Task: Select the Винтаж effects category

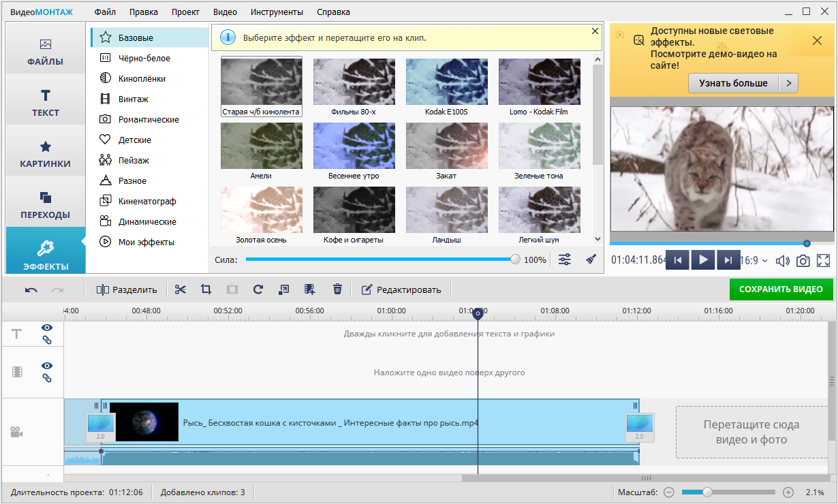Action: click(133, 99)
